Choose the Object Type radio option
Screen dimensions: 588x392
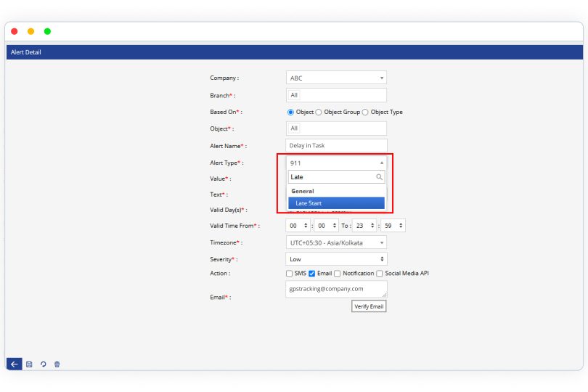(365, 112)
